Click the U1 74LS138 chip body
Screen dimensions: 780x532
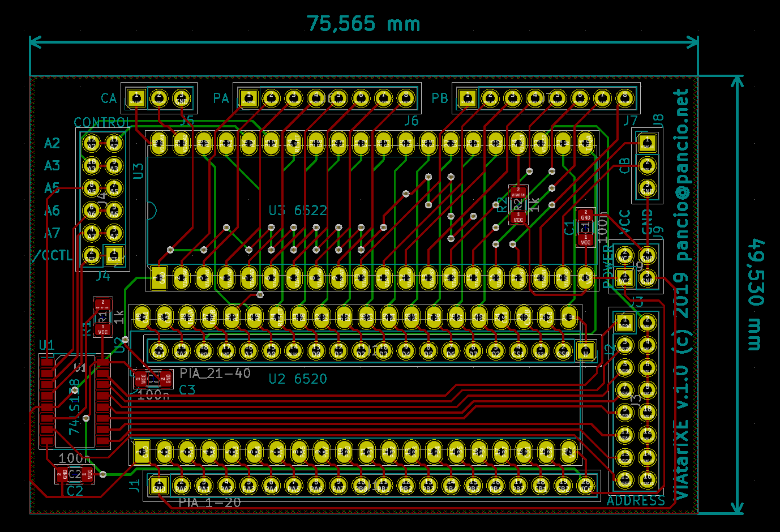pos(75,401)
